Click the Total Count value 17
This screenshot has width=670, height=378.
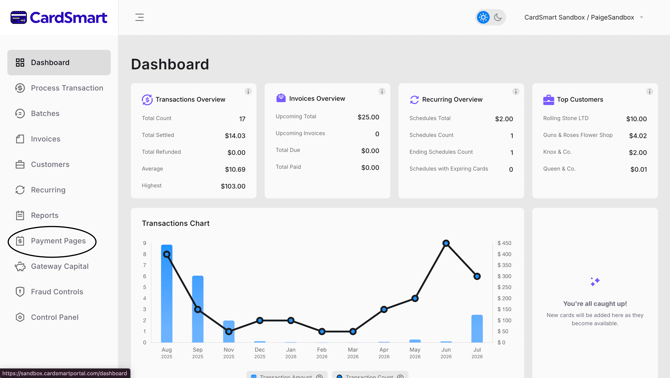click(242, 119)
